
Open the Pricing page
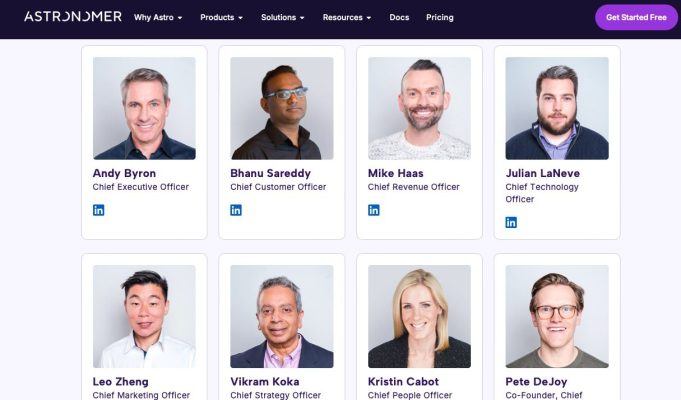440,17
